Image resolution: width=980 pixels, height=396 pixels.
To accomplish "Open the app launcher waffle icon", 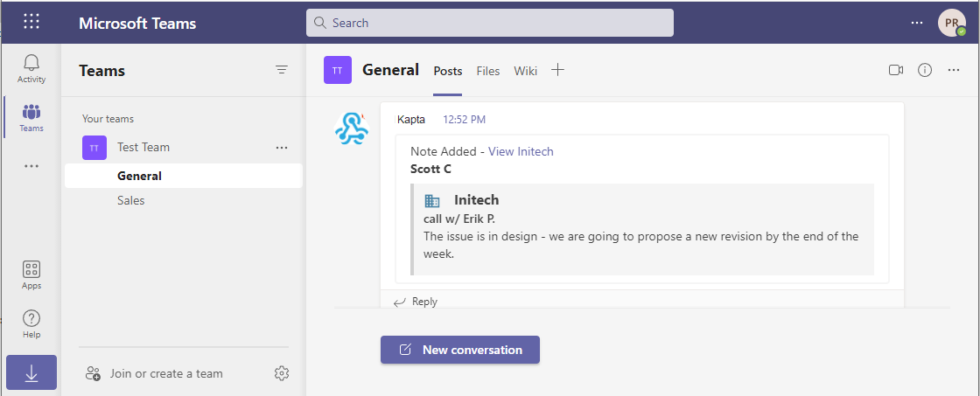I will [31, 22].
